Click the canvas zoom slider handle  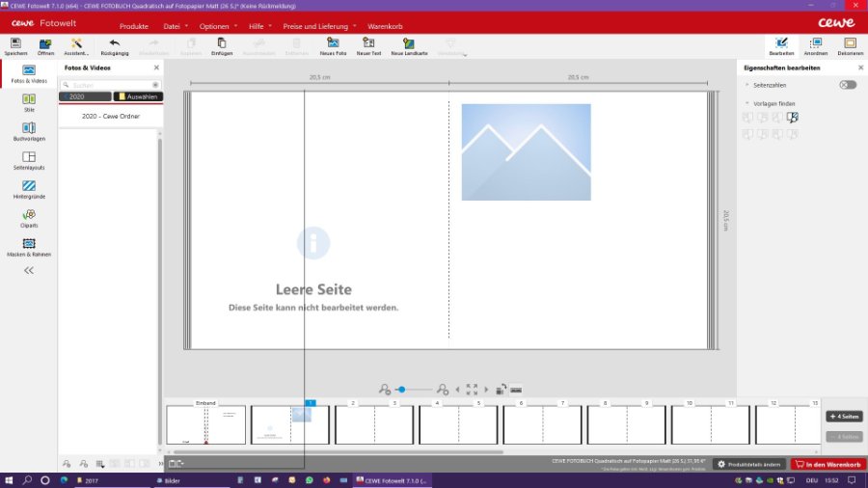[x=402, y=390]
